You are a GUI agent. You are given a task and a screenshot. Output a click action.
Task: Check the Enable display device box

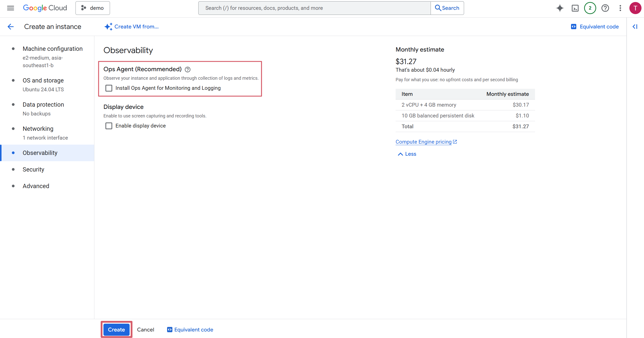[x=109, y=126]
